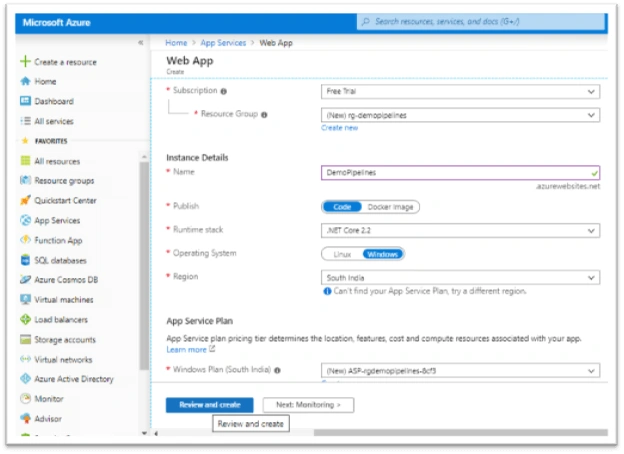Click Web App in the breadcrumb

pyautogui.click(x=276, y=43)
